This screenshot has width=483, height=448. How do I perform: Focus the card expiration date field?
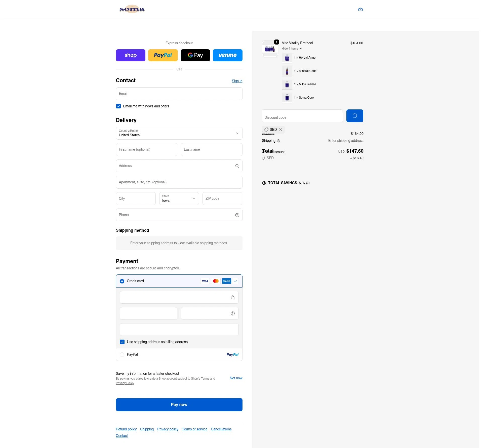148,313
